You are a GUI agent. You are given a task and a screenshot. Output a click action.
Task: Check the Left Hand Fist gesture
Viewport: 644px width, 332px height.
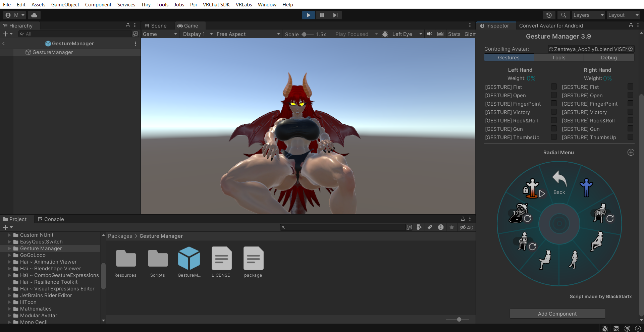pos(554,87)
